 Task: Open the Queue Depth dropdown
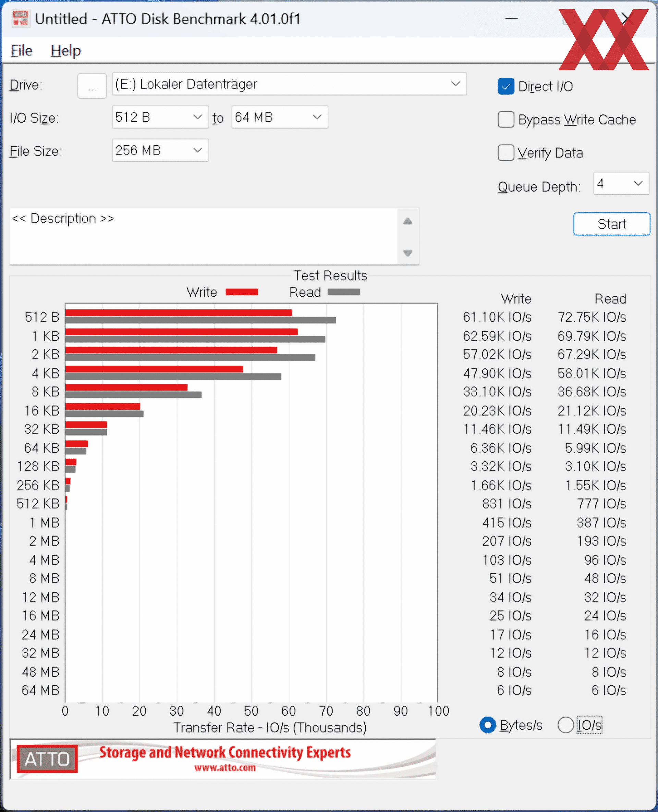621,183
